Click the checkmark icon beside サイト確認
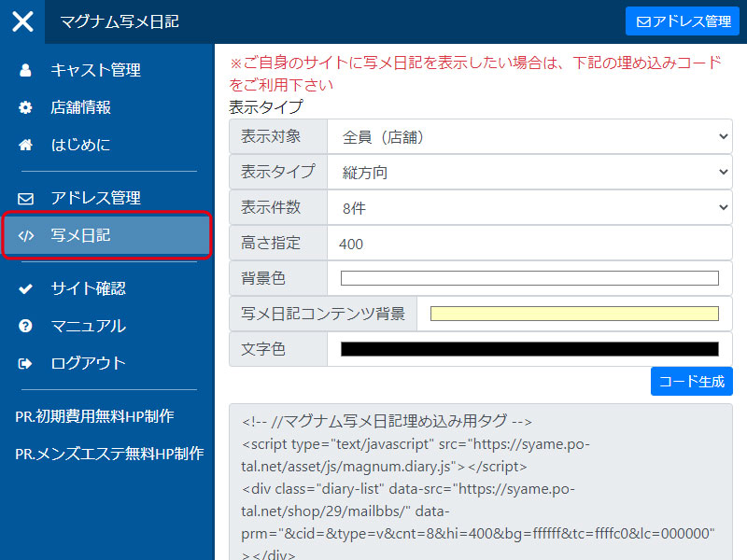747x560 pixels. (25, 288)
